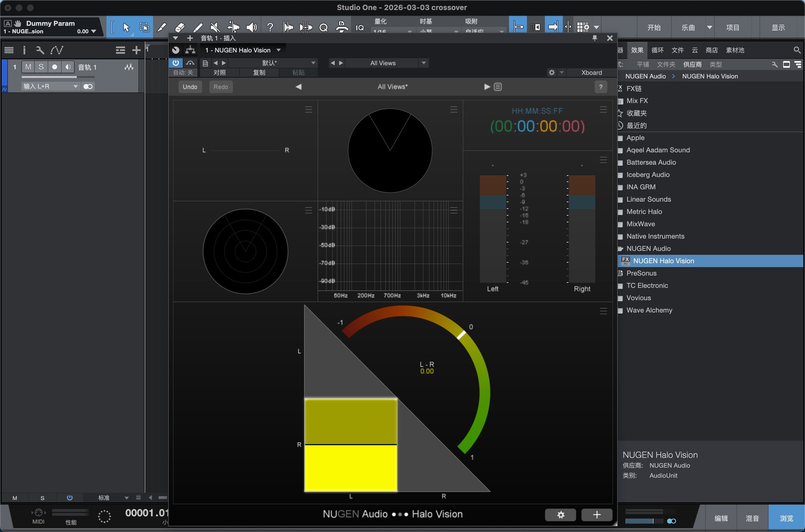
Task: Click the Undo button in Halo Vision
Action: (x=190, y=87)
